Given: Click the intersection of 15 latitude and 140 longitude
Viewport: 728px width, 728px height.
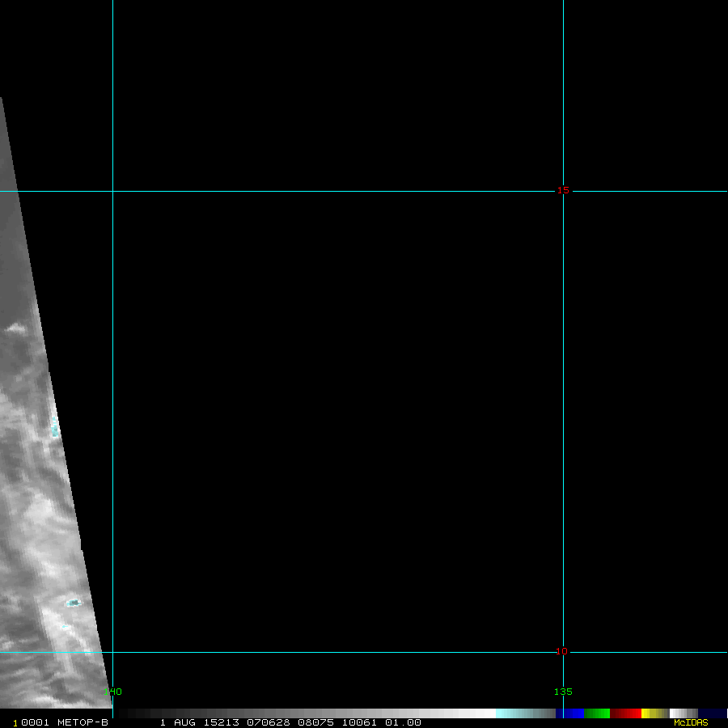Looking at the screenshot, I should (x=112, y=192).
